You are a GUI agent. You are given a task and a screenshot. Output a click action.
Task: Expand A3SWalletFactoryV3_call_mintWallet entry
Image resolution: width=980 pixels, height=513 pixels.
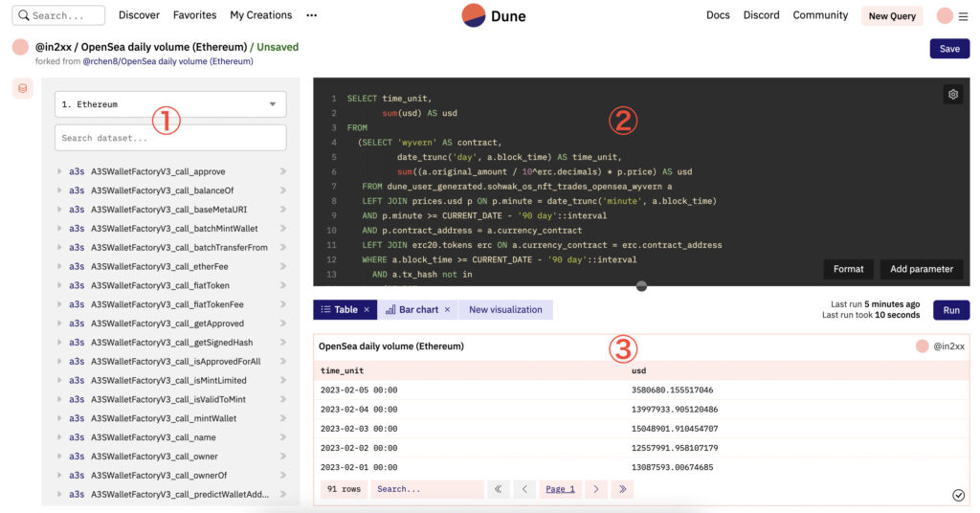tap(282, 418)
